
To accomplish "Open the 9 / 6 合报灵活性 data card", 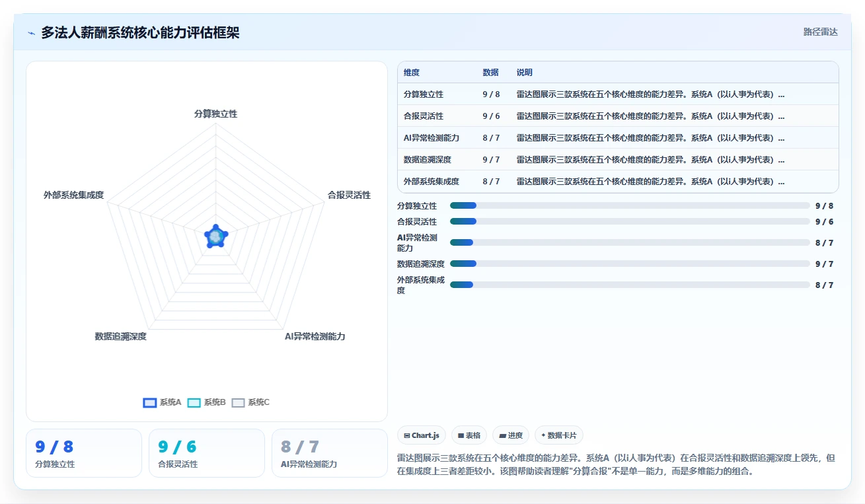I will (207, 453).
